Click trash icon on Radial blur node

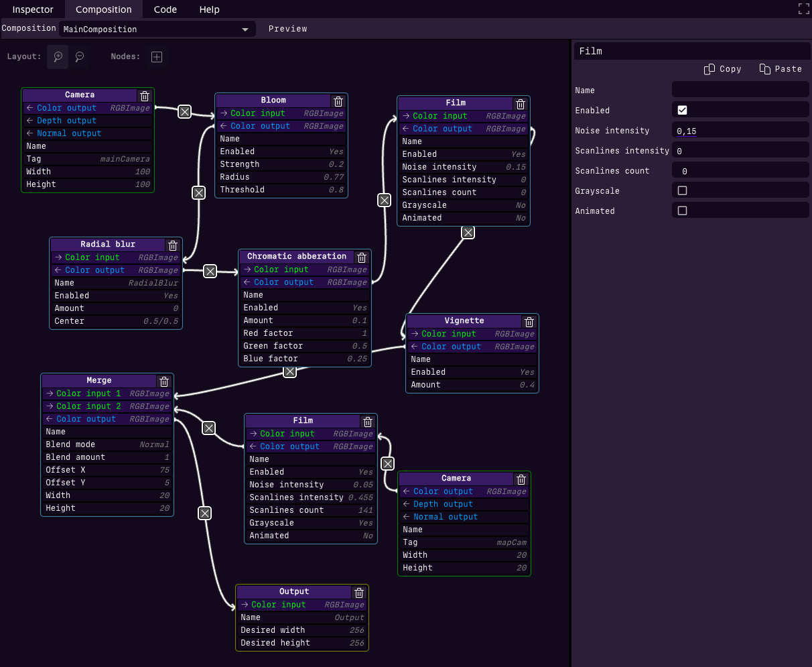(172, 245)
